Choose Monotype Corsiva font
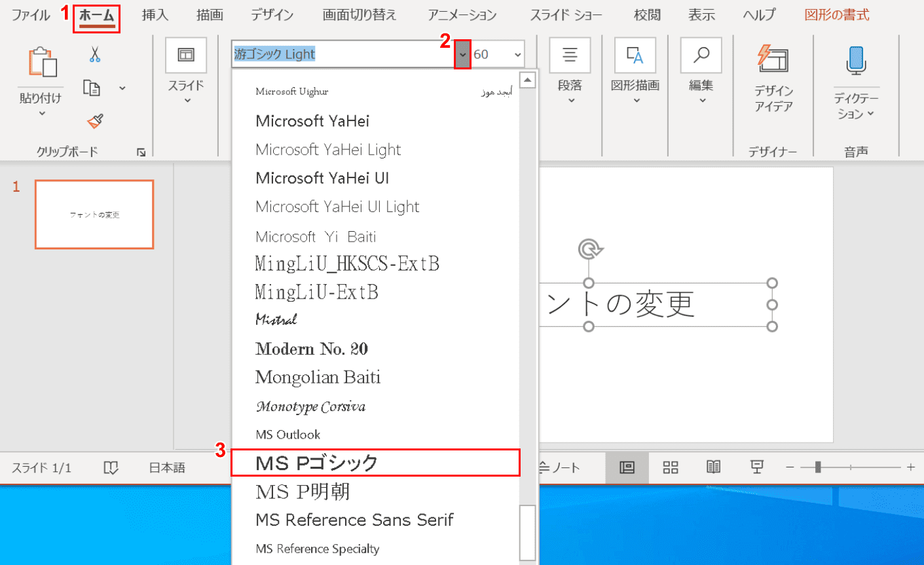 [x=375, y=407]
